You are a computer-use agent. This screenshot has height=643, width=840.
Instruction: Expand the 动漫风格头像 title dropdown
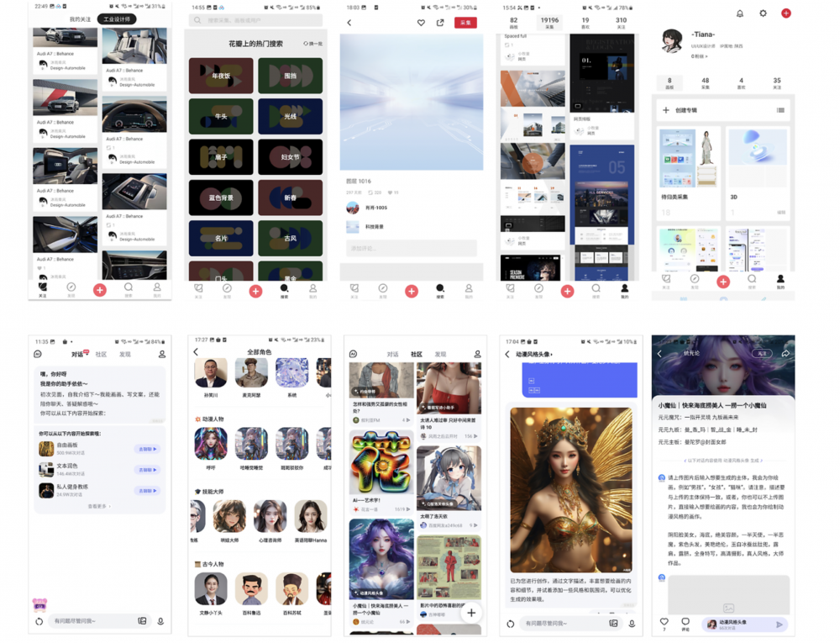(x=550, y=355)
